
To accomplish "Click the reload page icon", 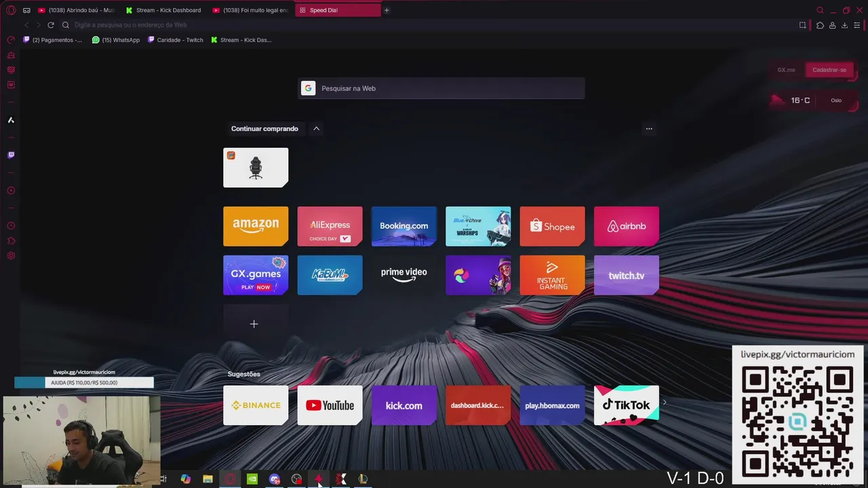I will pos(50,25).
